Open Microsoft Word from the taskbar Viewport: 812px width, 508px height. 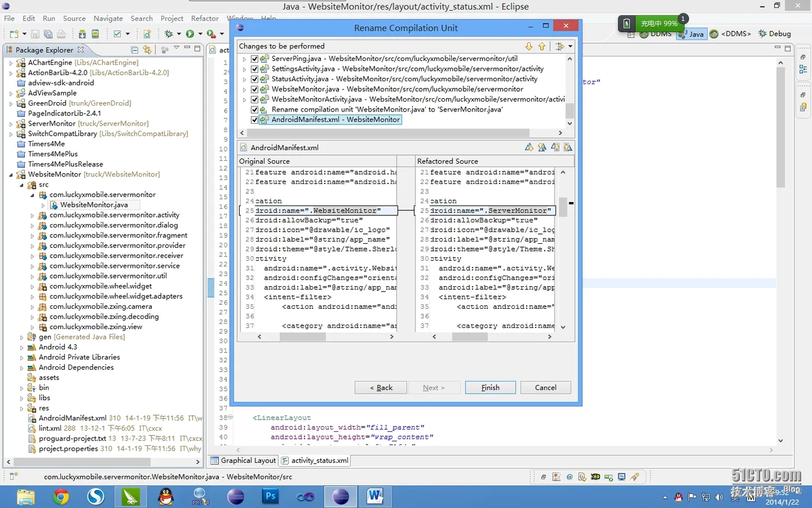tap(375, 497)
